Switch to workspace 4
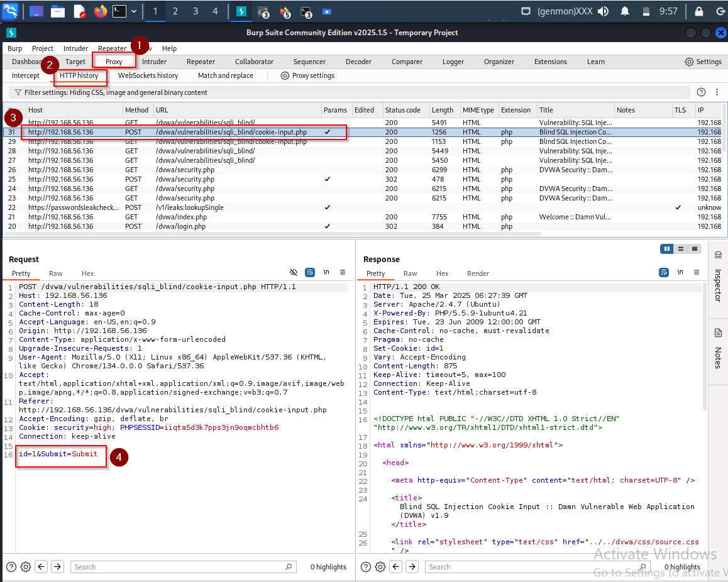Image resolution: width=728 pixels, height=582 pixels. 215,11
